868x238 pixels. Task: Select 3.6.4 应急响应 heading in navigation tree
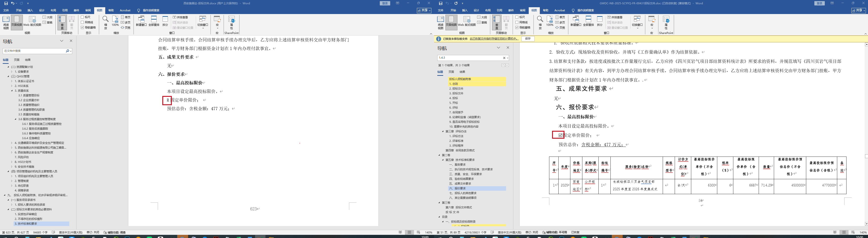click(x=31, y=138)
